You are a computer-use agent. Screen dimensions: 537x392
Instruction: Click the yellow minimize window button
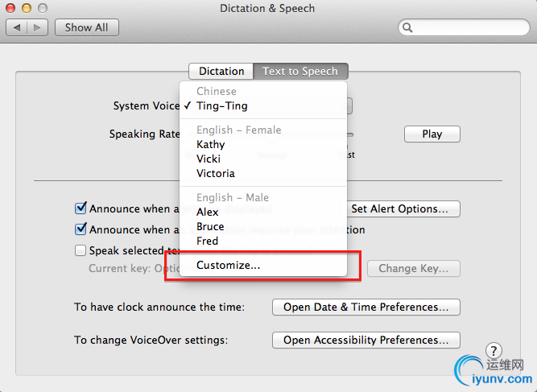point(27,8)
